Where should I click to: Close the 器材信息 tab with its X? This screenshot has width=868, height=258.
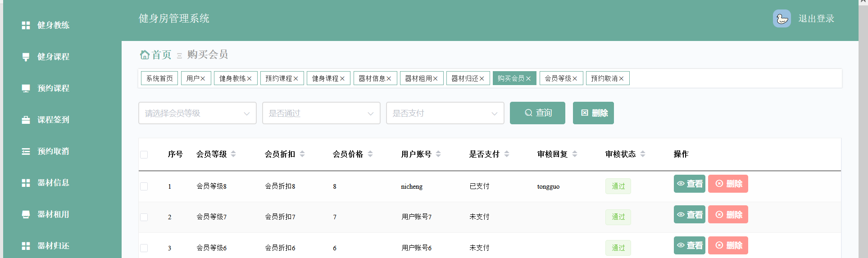[x=389, y=78]
